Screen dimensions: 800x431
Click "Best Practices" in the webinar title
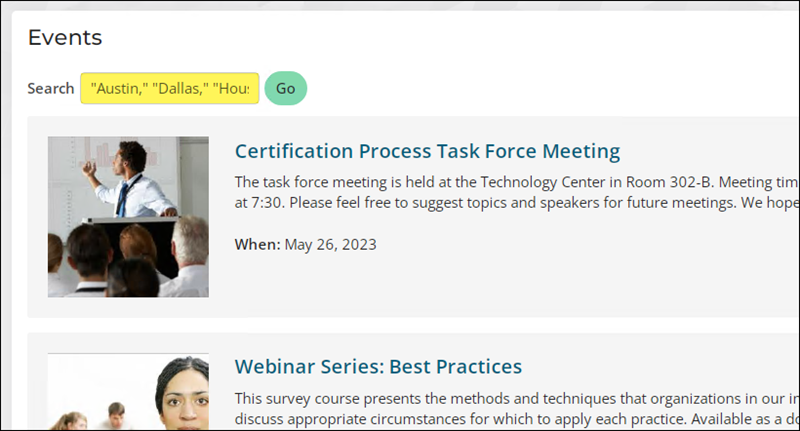point(456,367)
